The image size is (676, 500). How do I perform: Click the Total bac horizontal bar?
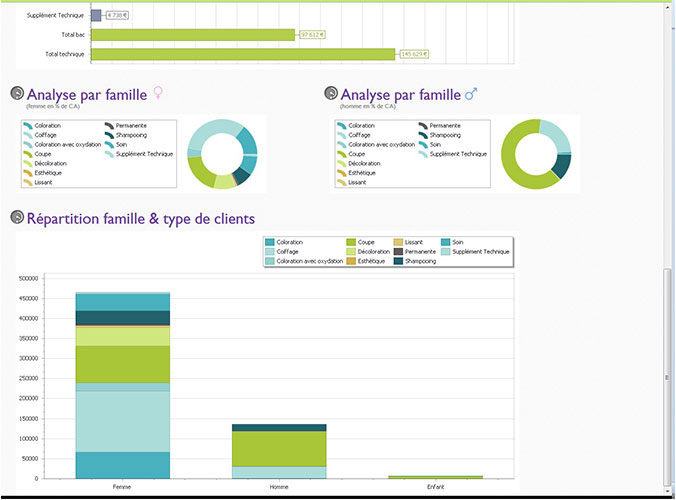[193, 35]
